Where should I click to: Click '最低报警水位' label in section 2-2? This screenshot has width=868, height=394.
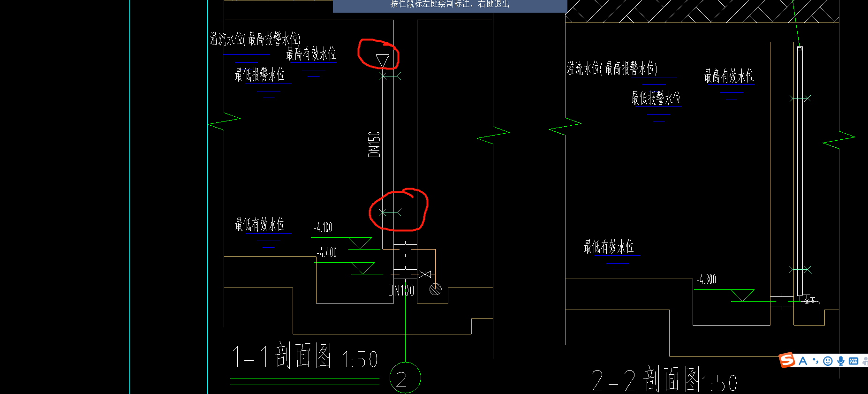pyautogui.click(x=656, y=98)
